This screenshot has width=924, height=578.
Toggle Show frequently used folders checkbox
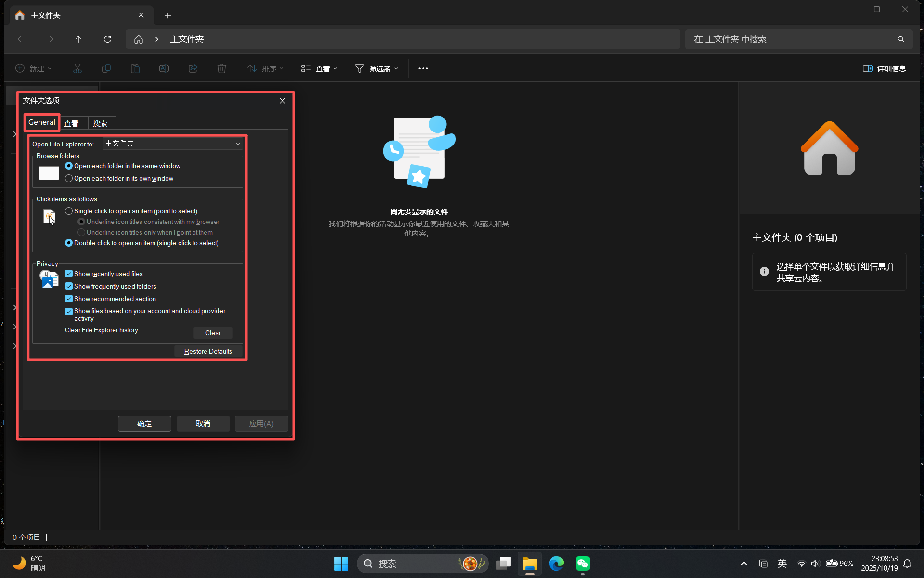69,286
